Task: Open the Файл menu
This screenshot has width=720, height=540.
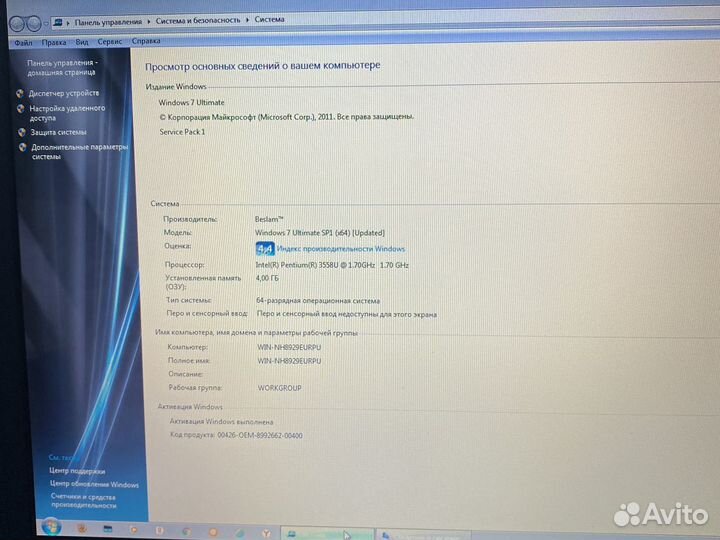Action: 23,43
